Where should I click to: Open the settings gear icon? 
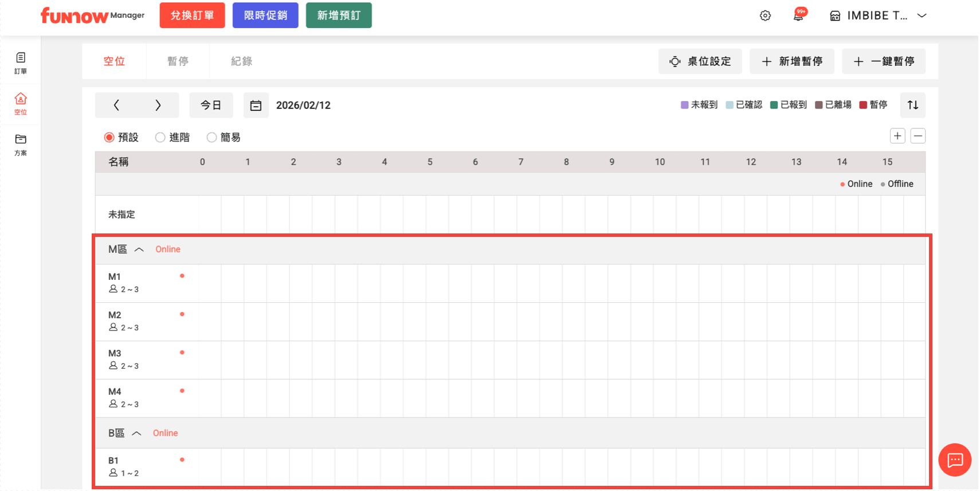click(765, 15)
